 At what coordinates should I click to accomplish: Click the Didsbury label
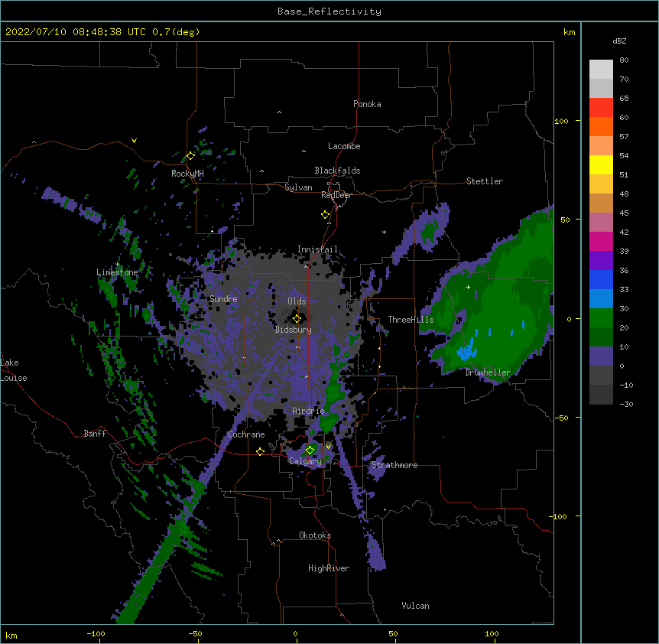(294, 330)
